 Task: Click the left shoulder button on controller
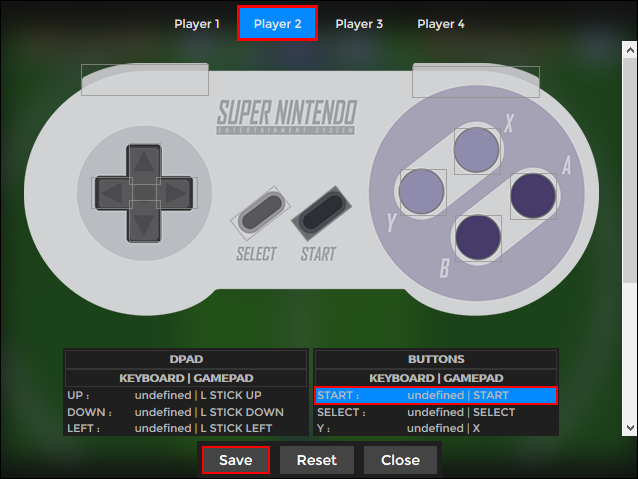pos(145,80)
